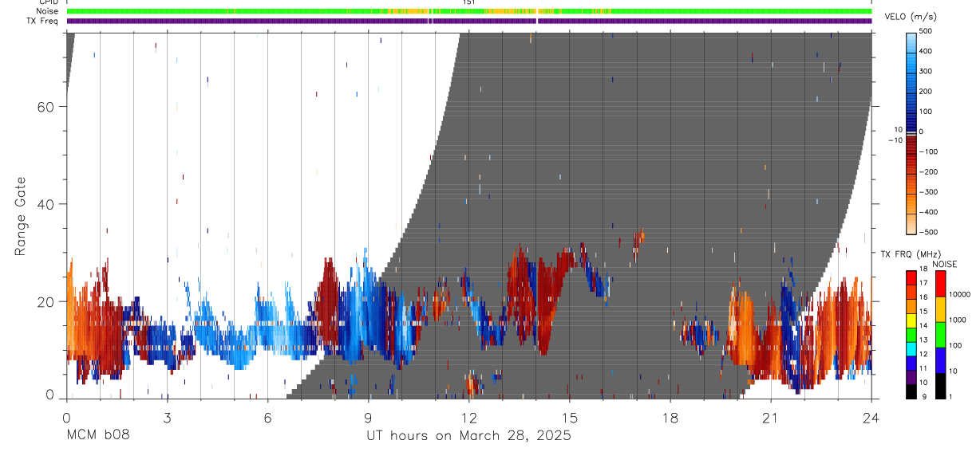
Task: Click the "17" MHz value on the TX FRQ scale
Action: coord(923,284)
